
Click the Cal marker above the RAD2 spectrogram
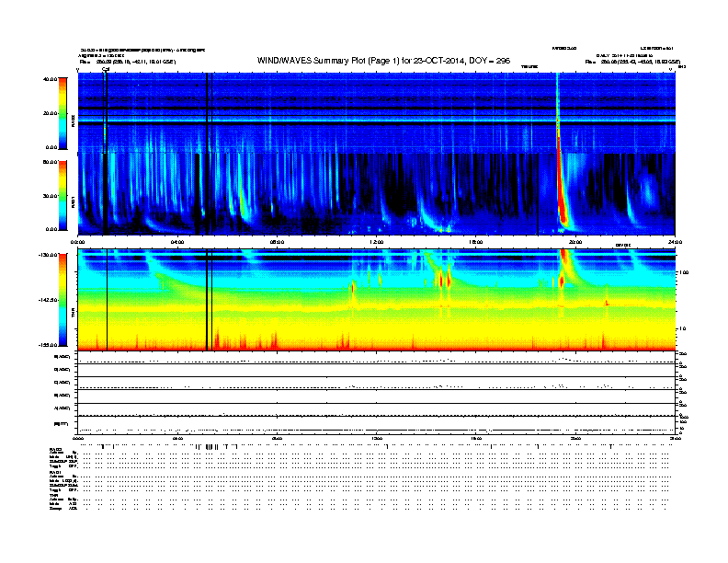(x=106, y=69)
